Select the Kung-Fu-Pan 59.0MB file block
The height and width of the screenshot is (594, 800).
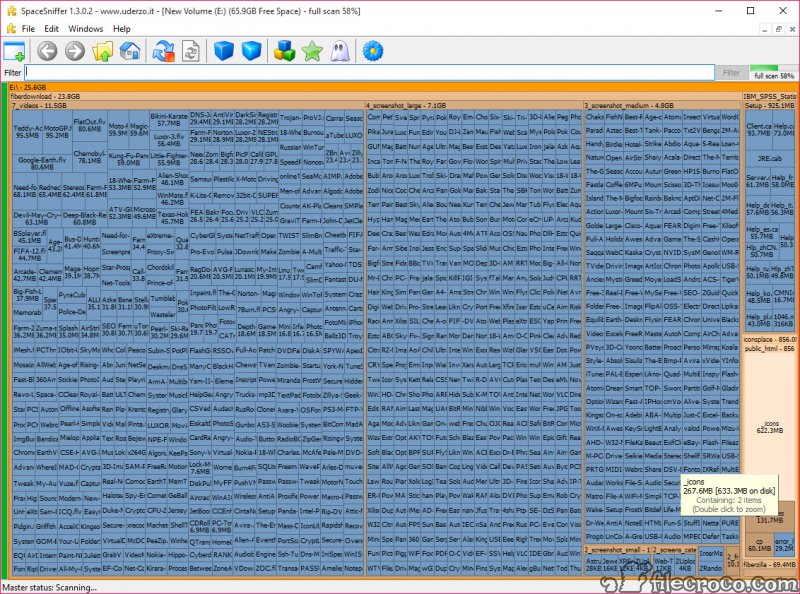pos(129,159)
